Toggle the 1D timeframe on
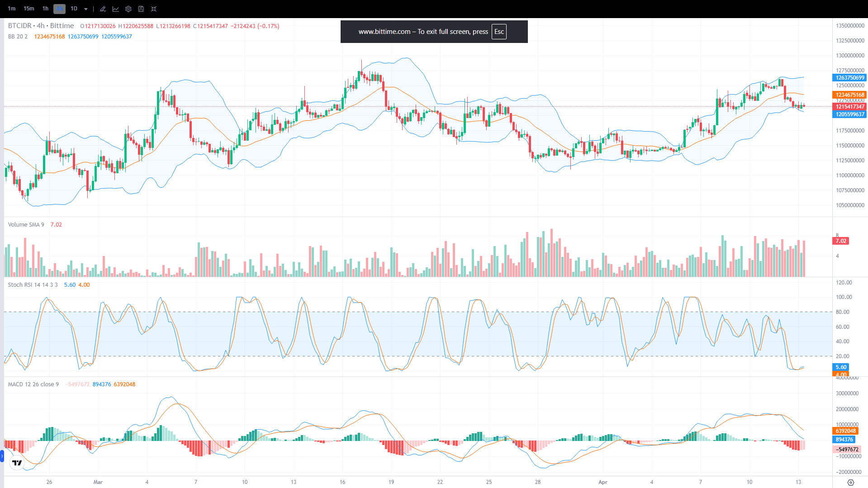 tap(74, 9)
